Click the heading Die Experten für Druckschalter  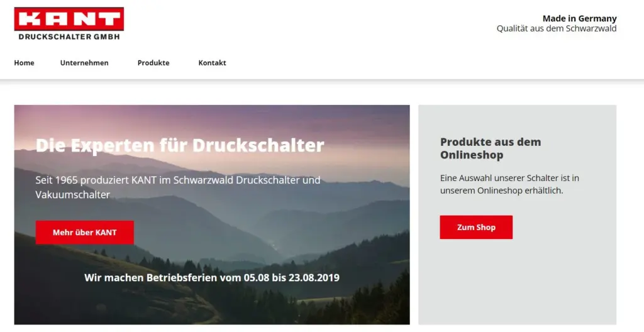(x=180, y=145)
